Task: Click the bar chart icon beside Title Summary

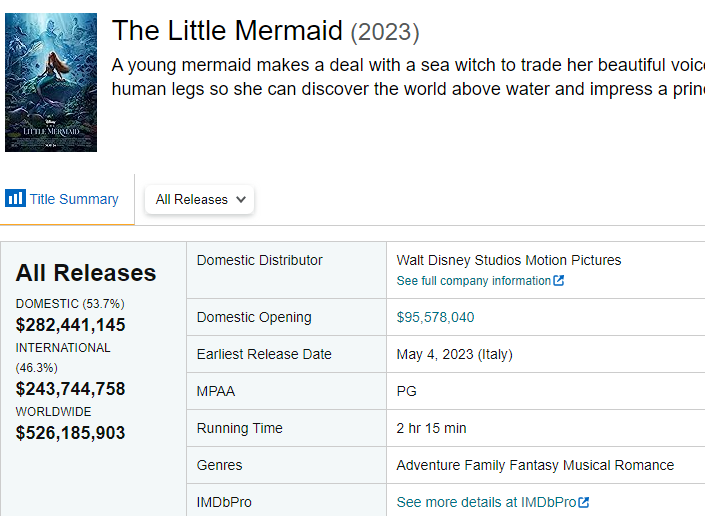Action: tap(15, 198)
